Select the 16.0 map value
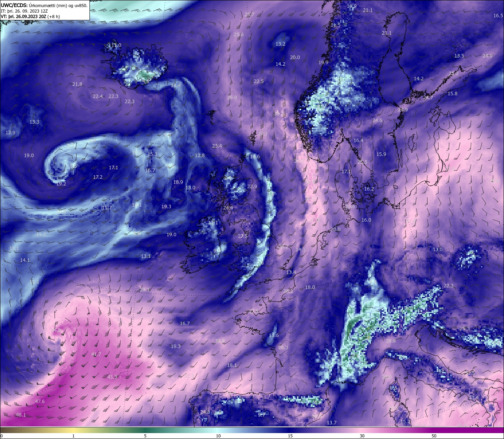This screenshot has width=504, height=439. click(366, 220)
